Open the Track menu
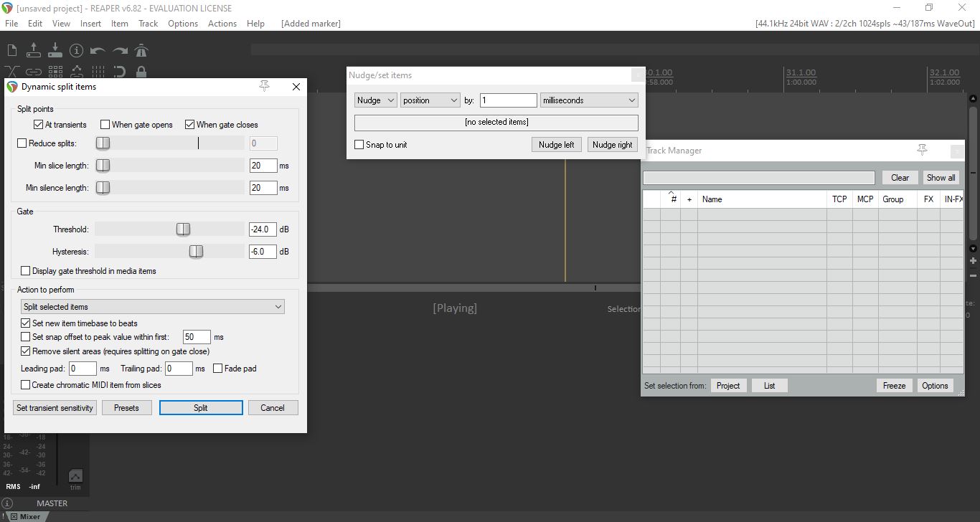 tap(149, 23)
